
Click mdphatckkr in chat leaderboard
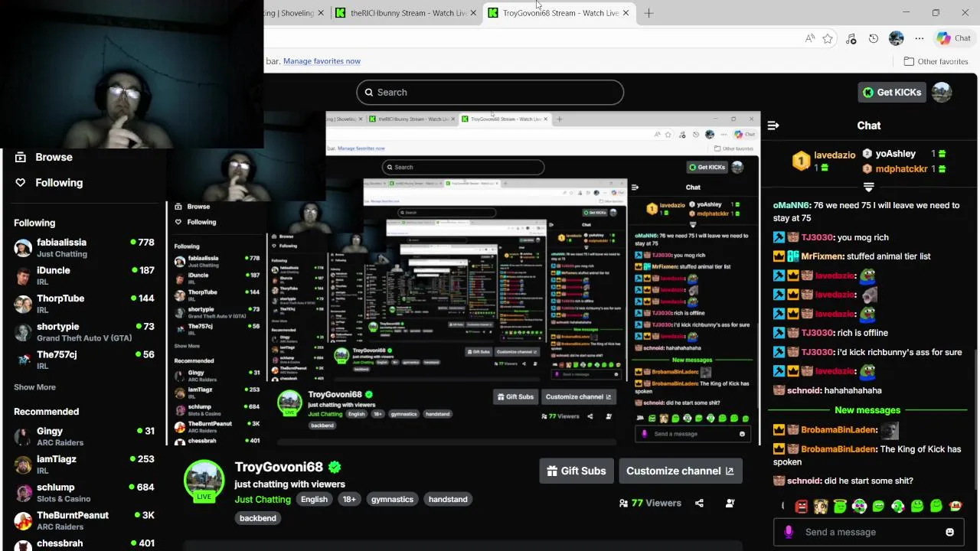[x=901, y=168]
